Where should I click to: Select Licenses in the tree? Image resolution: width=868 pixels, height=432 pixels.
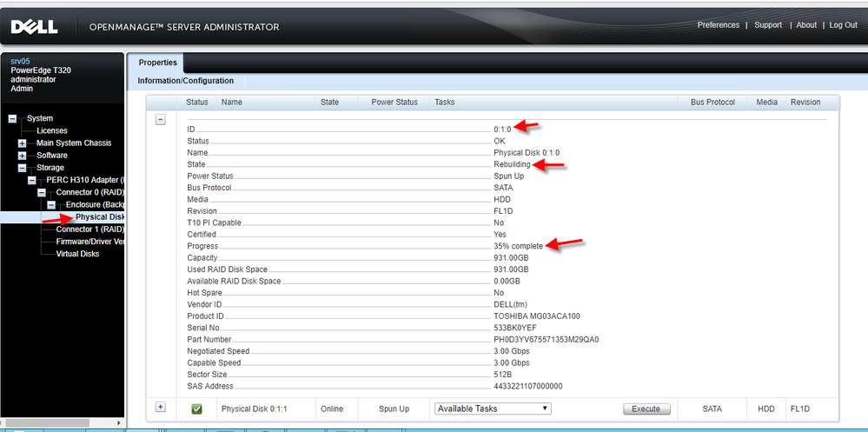point(52,130)
